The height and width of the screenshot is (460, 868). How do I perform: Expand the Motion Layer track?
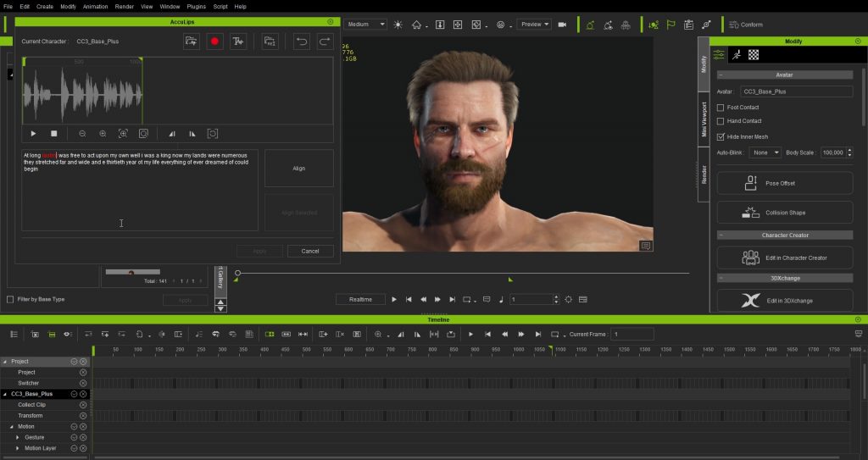coord(18,448)
